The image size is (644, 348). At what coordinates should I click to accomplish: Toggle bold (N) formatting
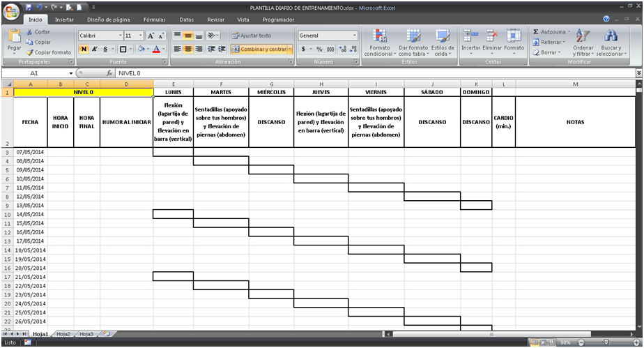[x=84, y=50]
